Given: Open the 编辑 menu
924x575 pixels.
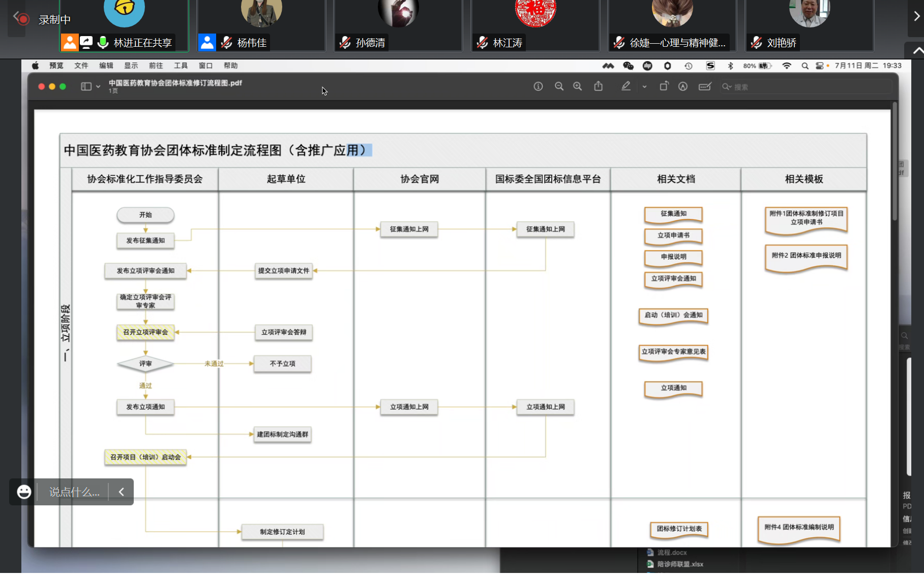Looking at the screenshot, I should point(106,66).
